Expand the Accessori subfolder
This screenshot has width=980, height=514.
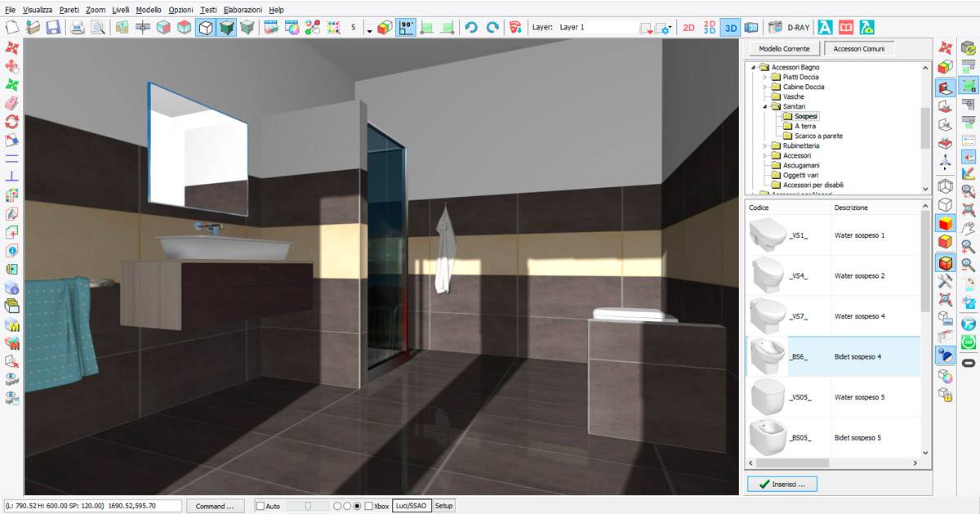point(766,155)
